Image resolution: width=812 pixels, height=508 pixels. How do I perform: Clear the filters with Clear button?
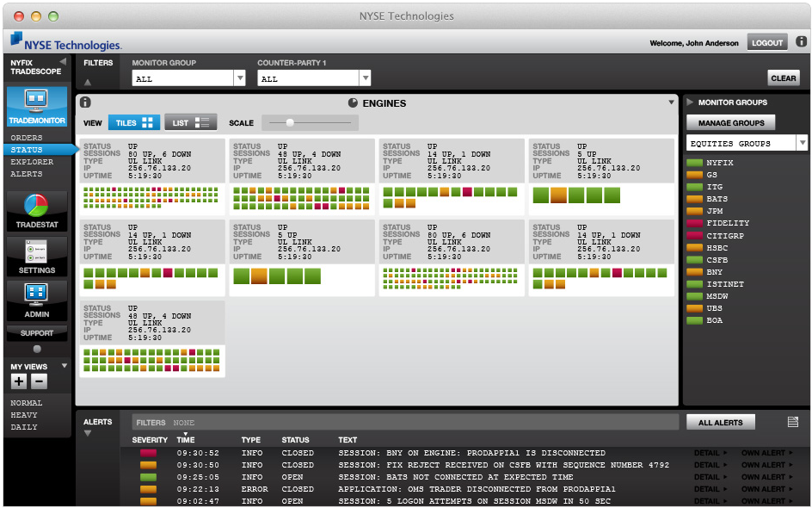(783, 78)
